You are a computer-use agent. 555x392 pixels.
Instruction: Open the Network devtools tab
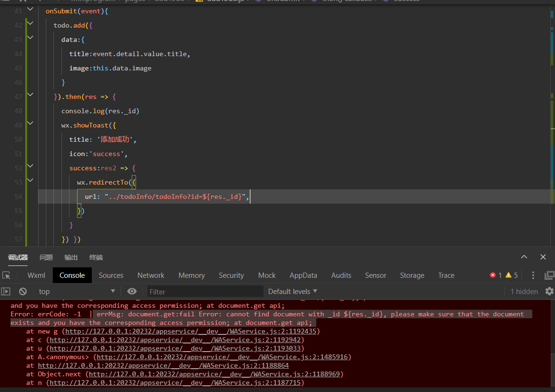point(151,275)
